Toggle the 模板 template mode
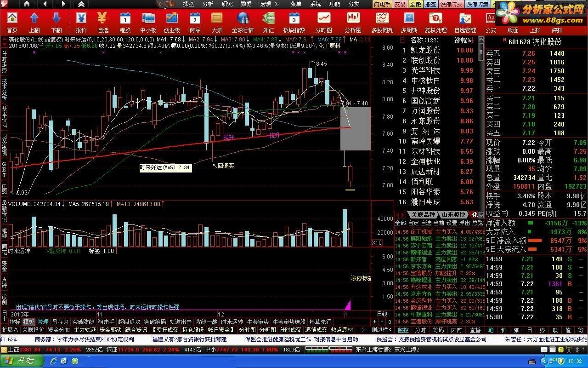This screenshot has height=368, width=588. pos(28,322)
